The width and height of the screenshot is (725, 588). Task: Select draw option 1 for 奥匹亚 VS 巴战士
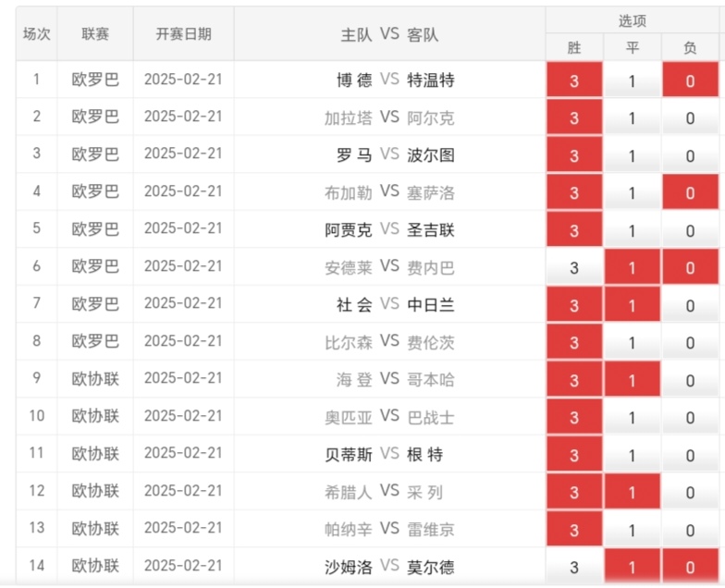click(633, 417)
